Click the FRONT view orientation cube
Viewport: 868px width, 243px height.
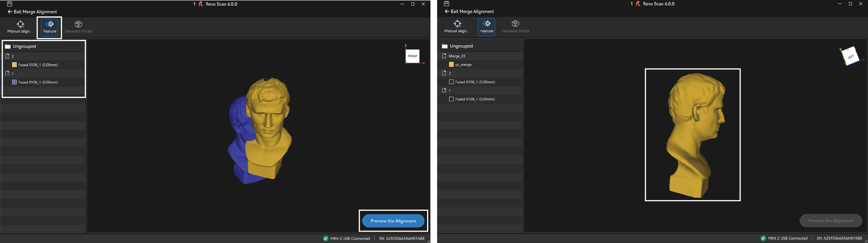[412, 56]
